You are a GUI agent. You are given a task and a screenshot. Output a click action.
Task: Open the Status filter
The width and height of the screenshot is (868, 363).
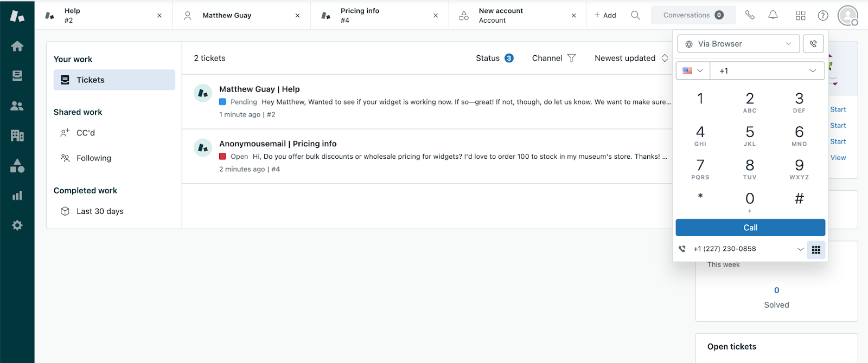(x=494, y=58)
